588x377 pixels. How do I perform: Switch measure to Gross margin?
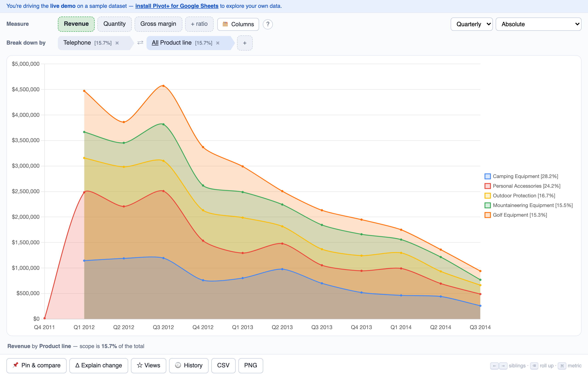(x=158, y=24)
